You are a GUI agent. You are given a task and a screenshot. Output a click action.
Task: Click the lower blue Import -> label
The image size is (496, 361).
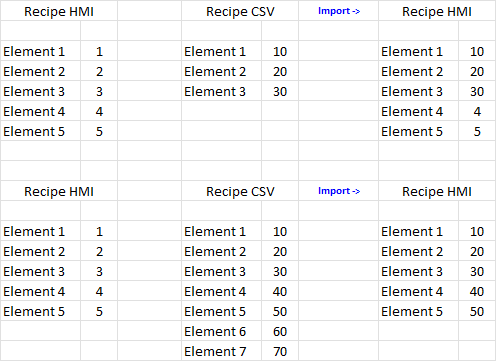coord(339,191)
